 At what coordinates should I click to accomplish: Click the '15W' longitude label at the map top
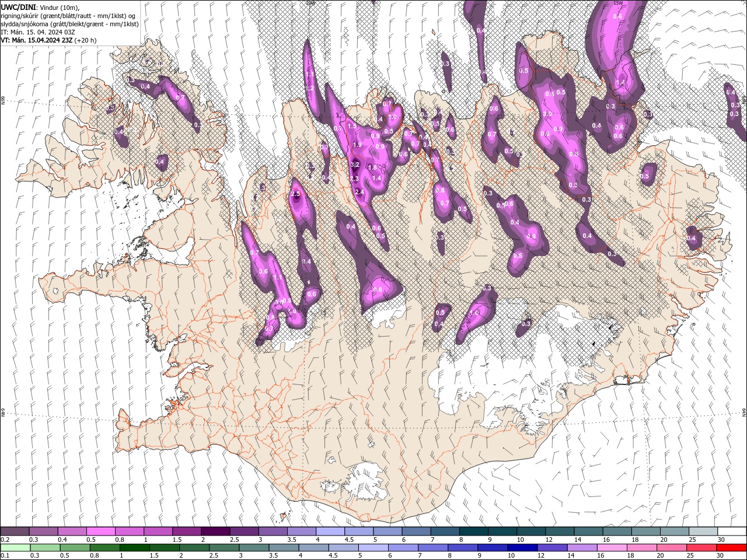(x=618, y=3)
